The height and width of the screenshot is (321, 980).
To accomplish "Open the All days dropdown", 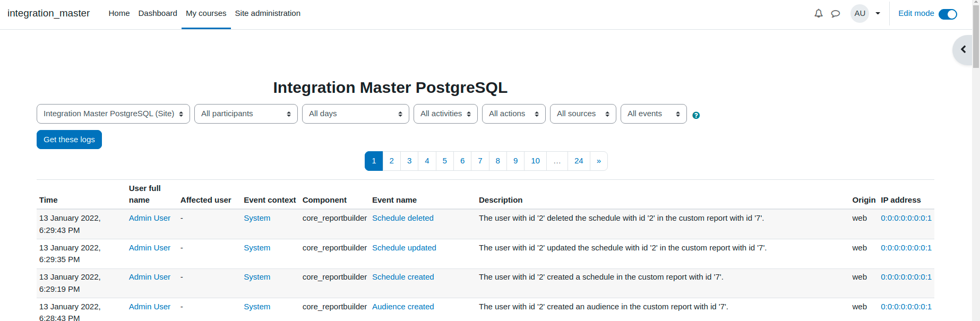I will coord(356,114).
